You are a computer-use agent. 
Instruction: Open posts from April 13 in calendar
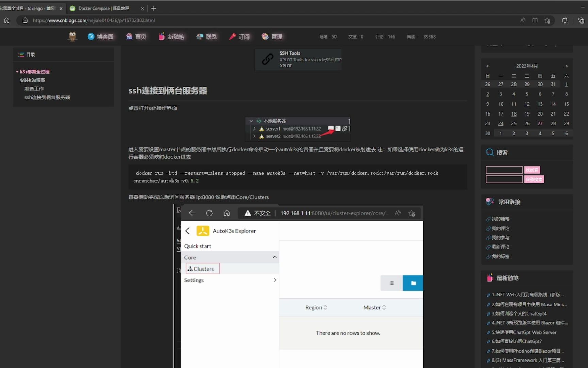coord(540,104)
